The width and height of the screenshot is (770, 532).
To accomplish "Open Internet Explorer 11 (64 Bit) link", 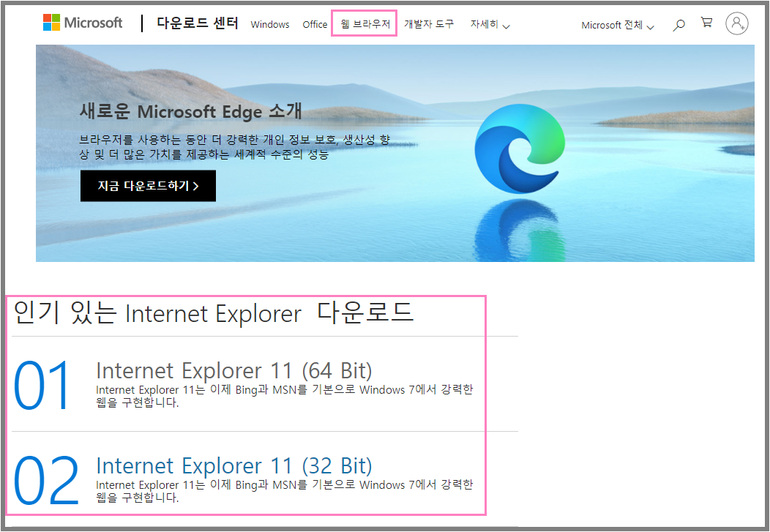I will [x=234, y=370].
